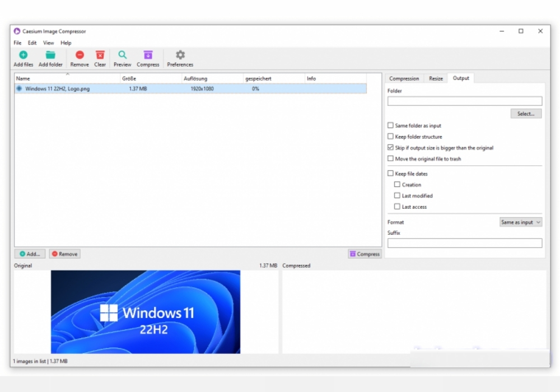Click the Caesium app logo in title bar
The image size is (560, 392).
pos(17,31)
